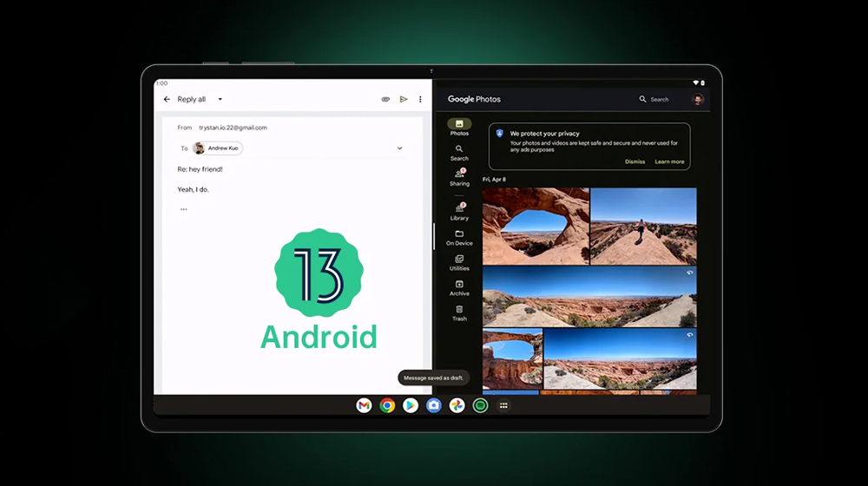
Task: Open the all apps grid icon
Action: [503, 406]
